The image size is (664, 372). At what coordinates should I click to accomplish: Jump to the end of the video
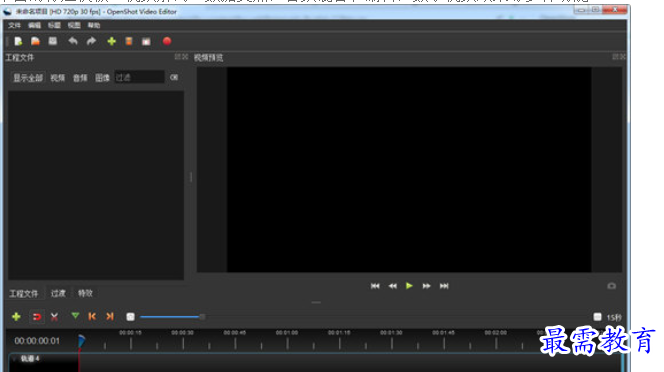[444, 286]
